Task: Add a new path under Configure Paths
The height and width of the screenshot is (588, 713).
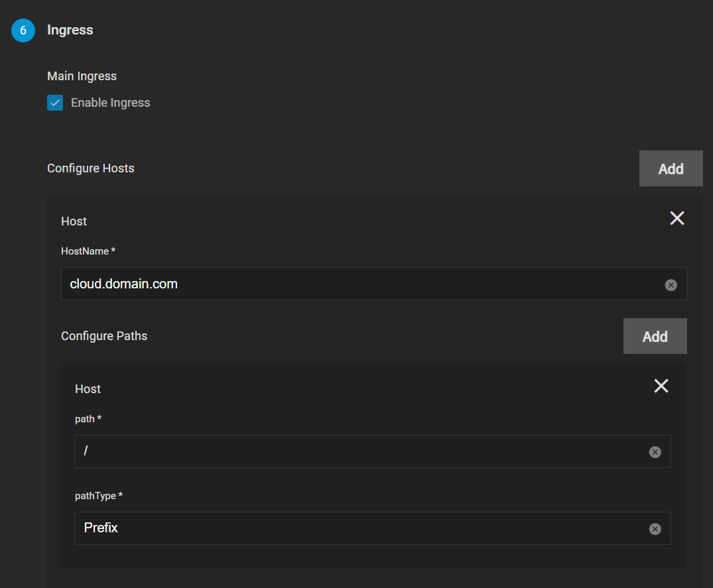Action: (x=655, y=336)
